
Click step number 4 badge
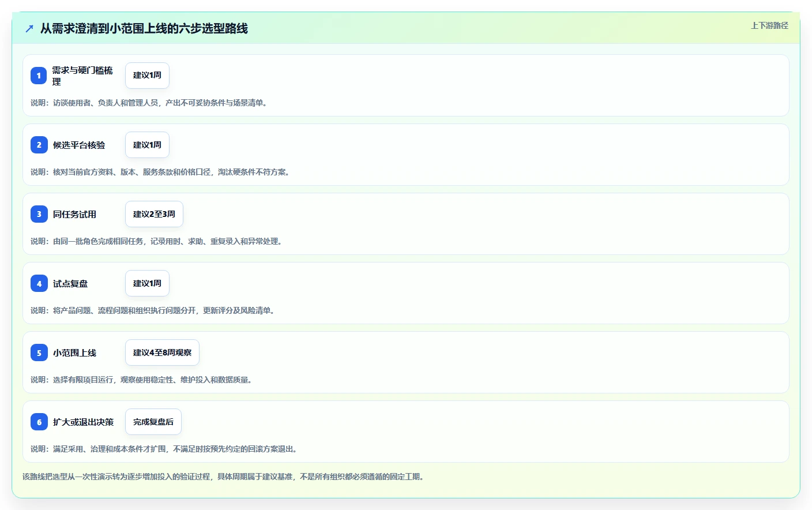(39, 283)
